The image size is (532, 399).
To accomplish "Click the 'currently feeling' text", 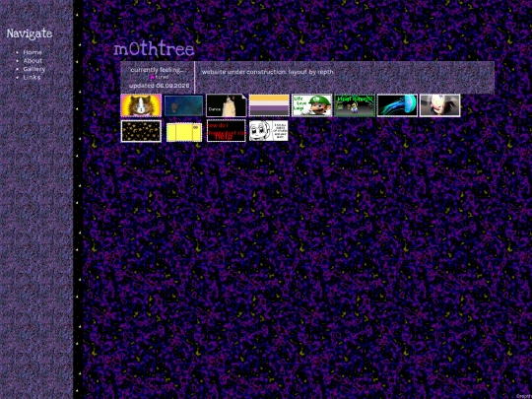I will [157, 70].
